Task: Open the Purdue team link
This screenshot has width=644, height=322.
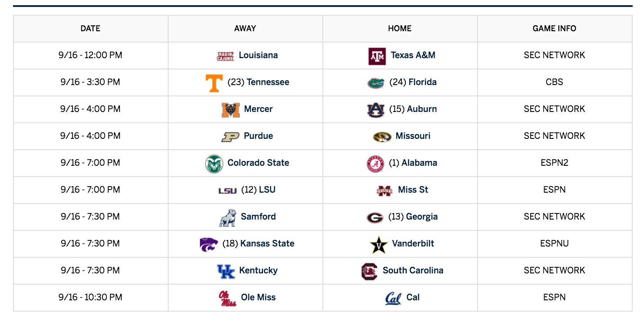Action: coord(259,136)
